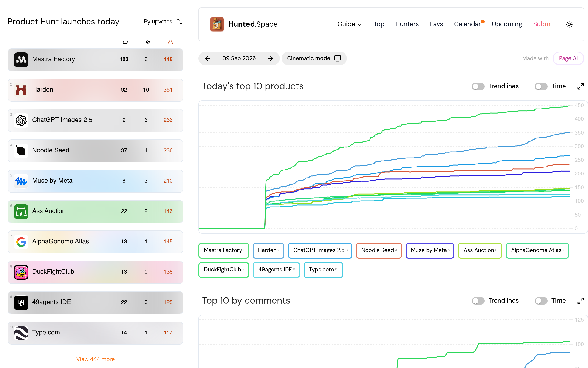Screen dimensions: 588x368
Task: Enable Time toggle on Top 10 by comments chart
Action: (541, 301)
